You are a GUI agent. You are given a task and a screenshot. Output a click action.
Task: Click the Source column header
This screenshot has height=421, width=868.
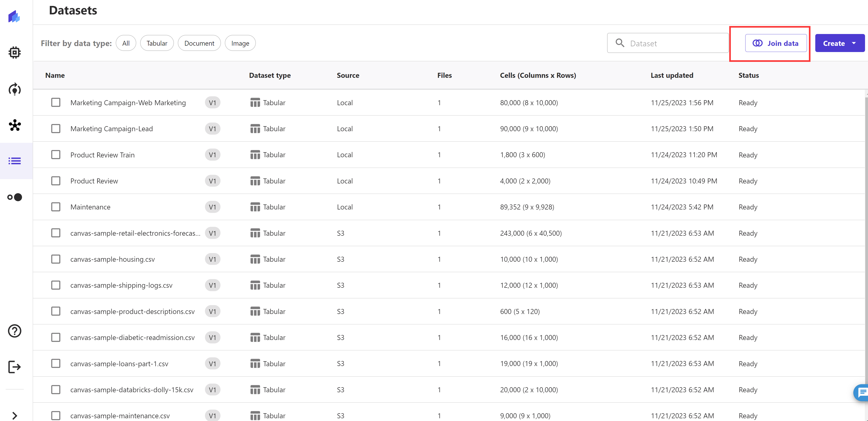[x=348, y=75]
